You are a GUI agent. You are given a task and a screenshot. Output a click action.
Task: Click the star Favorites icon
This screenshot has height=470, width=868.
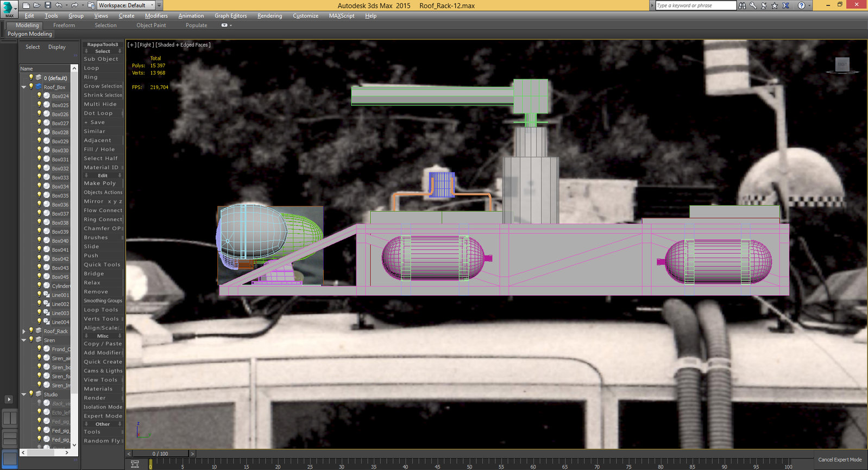pos(775,5)
